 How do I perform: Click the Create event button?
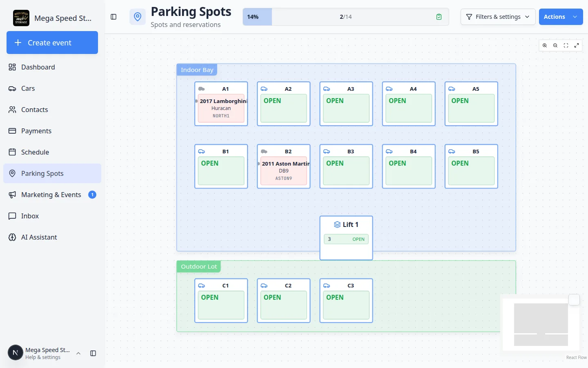[x=52, y=43]
